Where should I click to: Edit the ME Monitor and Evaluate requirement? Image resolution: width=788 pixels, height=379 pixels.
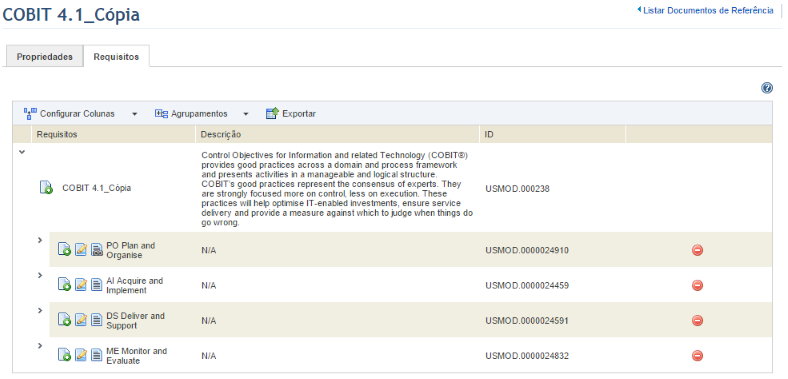click(81, 355)
